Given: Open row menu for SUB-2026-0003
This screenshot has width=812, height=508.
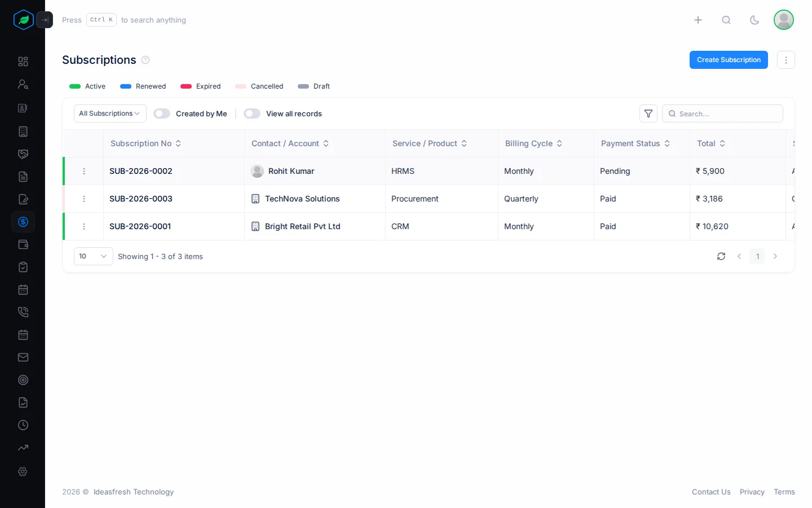Looking at the screenshot, I should pos(84,199).
